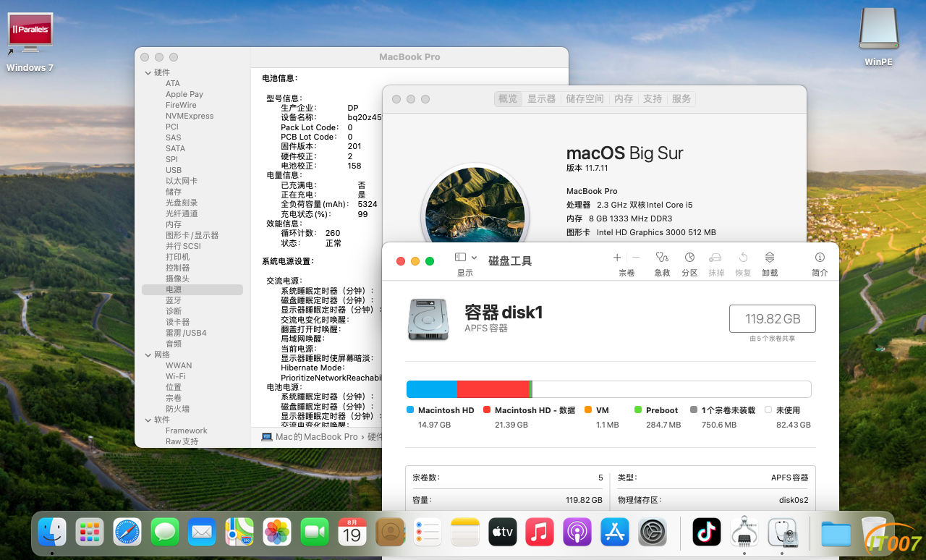Screen dimensions: 926x560
Task: Open Reminders from the Dock
Action: tap(428, 533)
